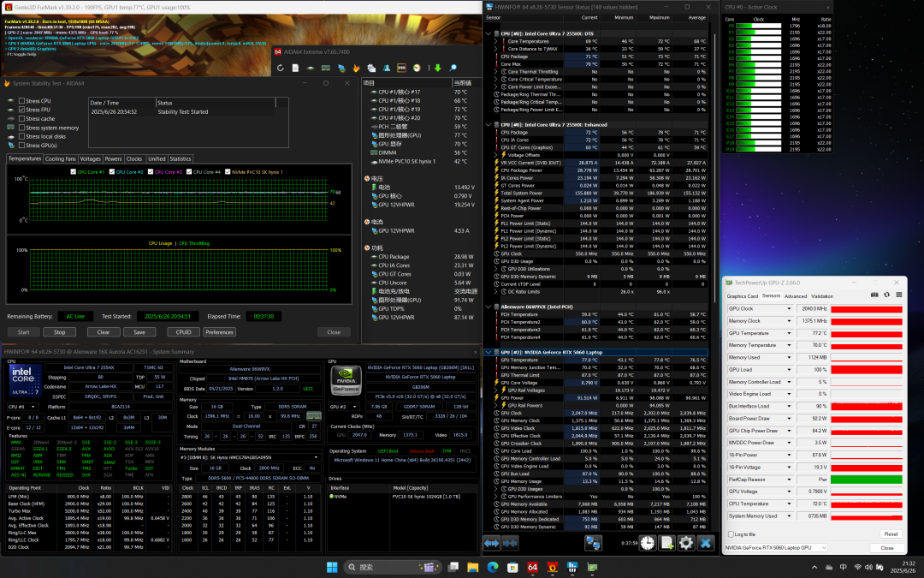Click the HWiNFO blue X close sensors icon

[x=706, y=543]
